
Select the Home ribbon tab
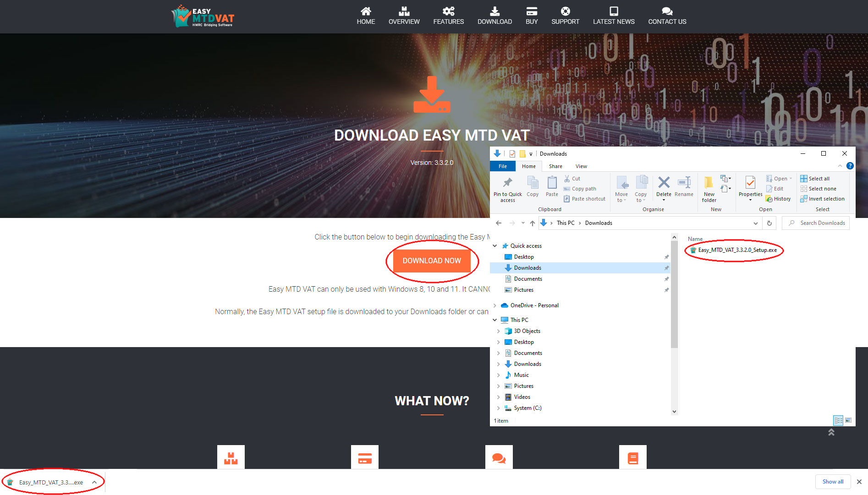[528, 166]
